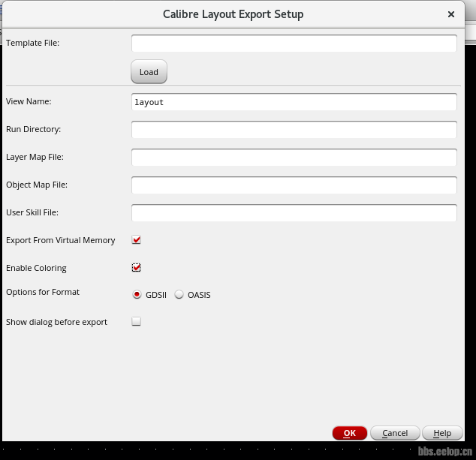Viewport: 476px width, 460px height.
Task: Close the Calibre Layout Export Setup dialog
Action: 451,14
